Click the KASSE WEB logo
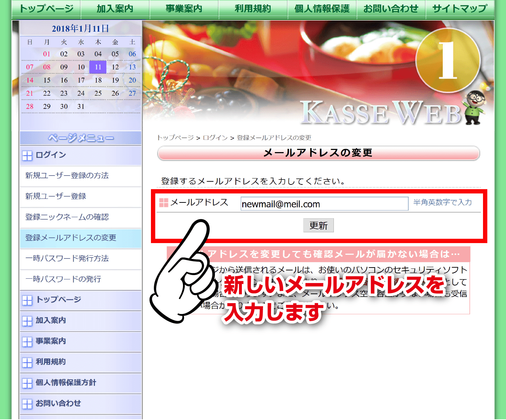This screenshot has width=506, height=420. click(381, 112)
